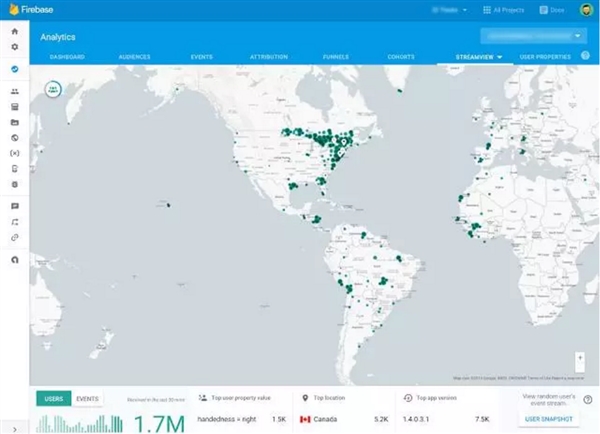Viewport: 600px width, 434px height.
Task: Open the Home icon in sidebar
Action: tap(14, 32)
